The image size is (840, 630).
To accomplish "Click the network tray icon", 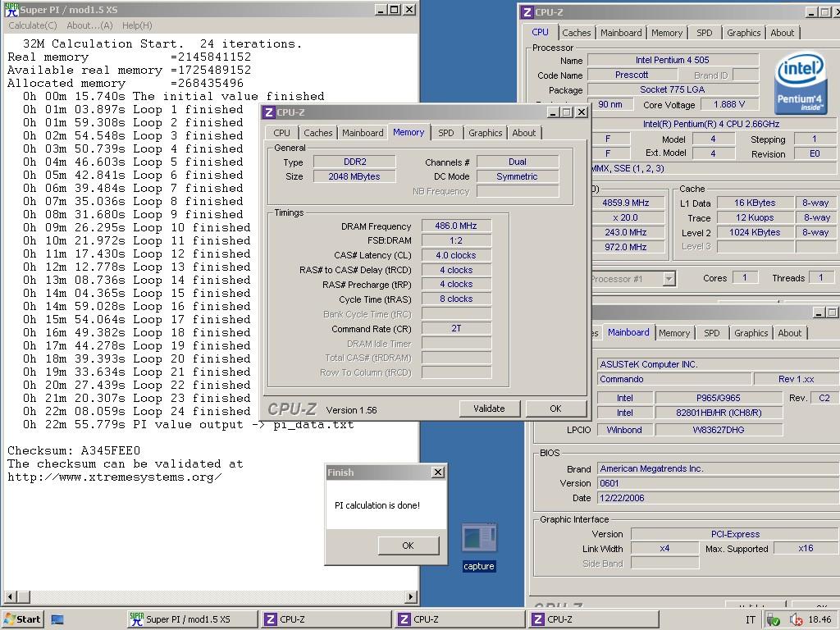I will [773, 620].
